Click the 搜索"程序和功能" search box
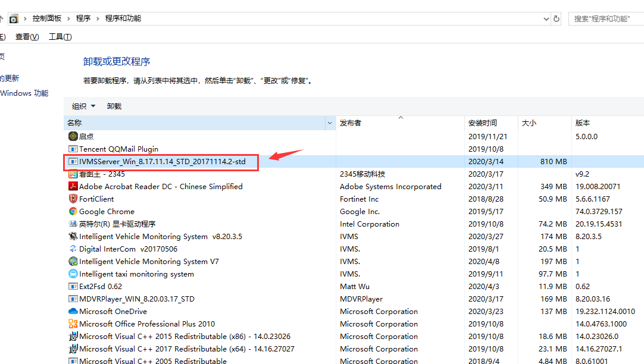 click(x=607, y=19)
